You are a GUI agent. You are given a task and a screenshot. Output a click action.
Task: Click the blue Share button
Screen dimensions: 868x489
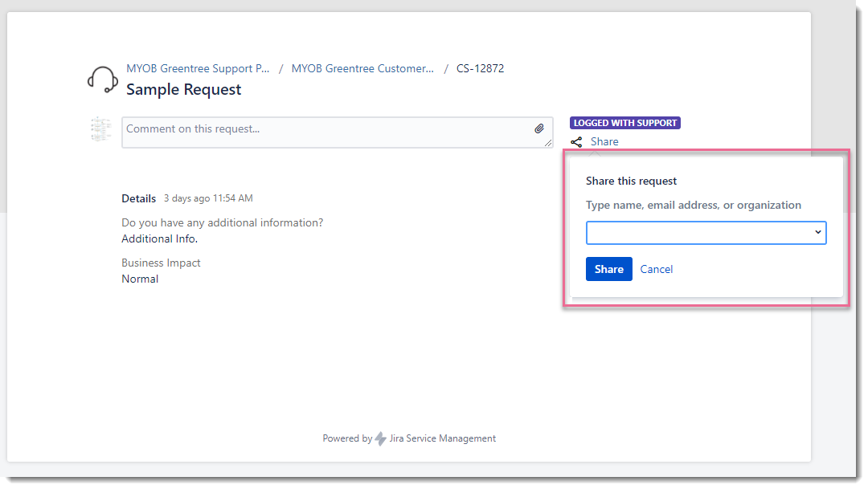pyautogui.click(x=609, y=269)
